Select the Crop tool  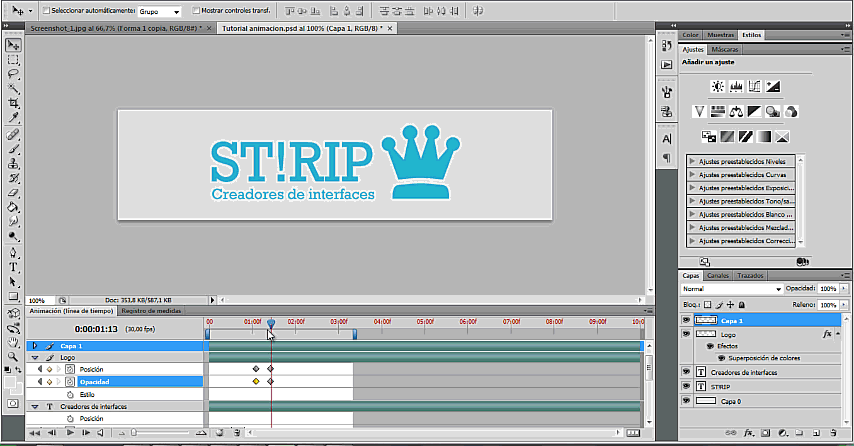click(x=13, y=103)
